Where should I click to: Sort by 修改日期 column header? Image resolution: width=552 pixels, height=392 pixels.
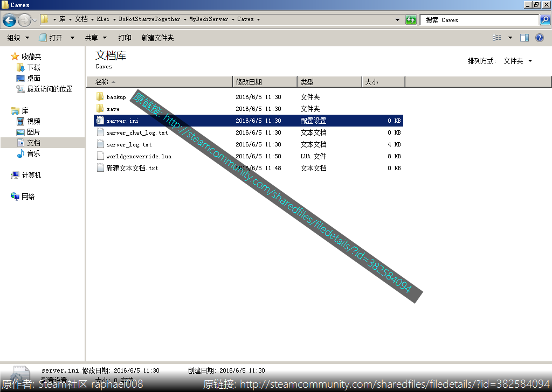tap(265, 82)
